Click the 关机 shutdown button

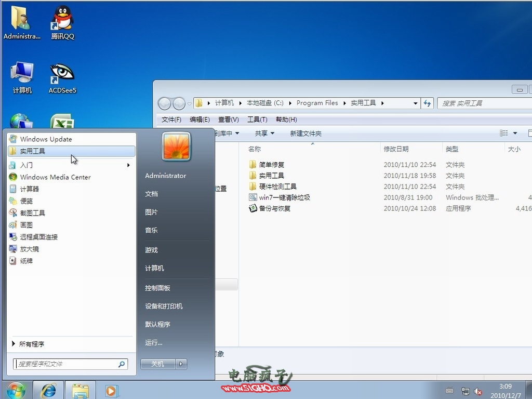(157, 364)
